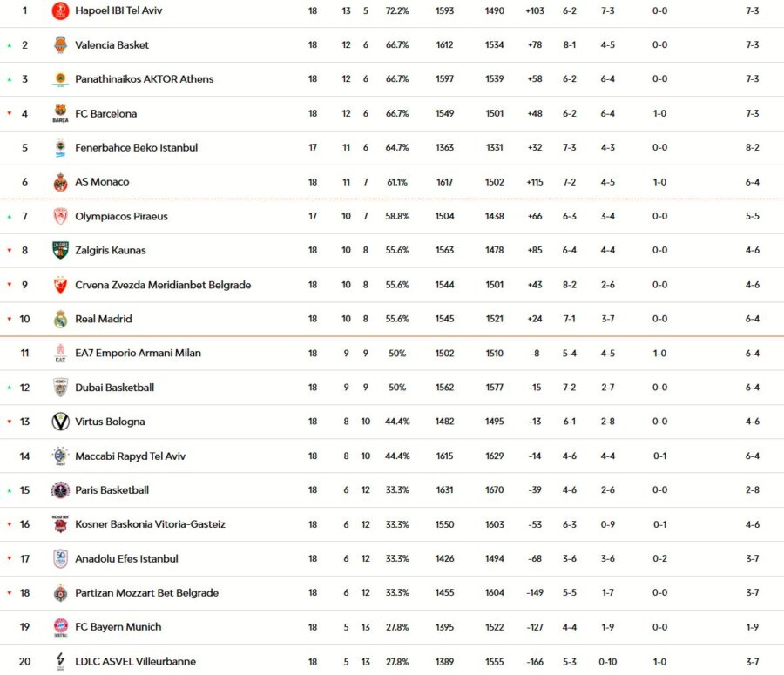
Task: Click the AS Monaco club badge
Action: click(x=59, y=182)
